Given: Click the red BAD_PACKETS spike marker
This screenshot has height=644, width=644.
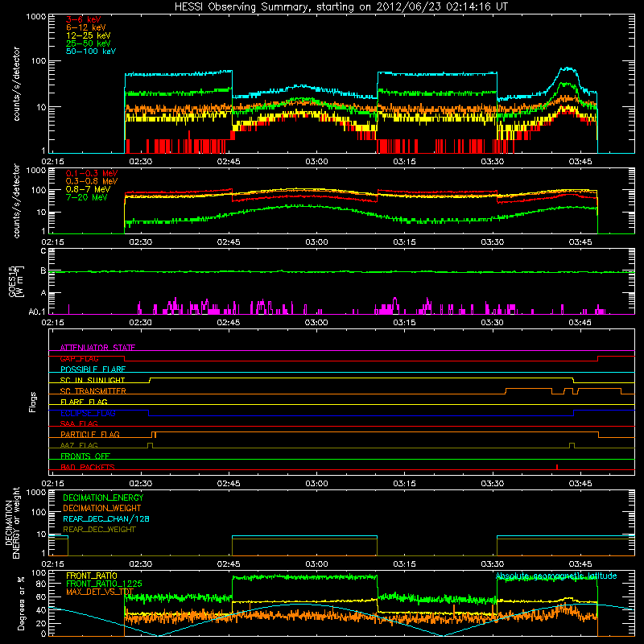Looking at the screenshot, I should coord(557,467).
